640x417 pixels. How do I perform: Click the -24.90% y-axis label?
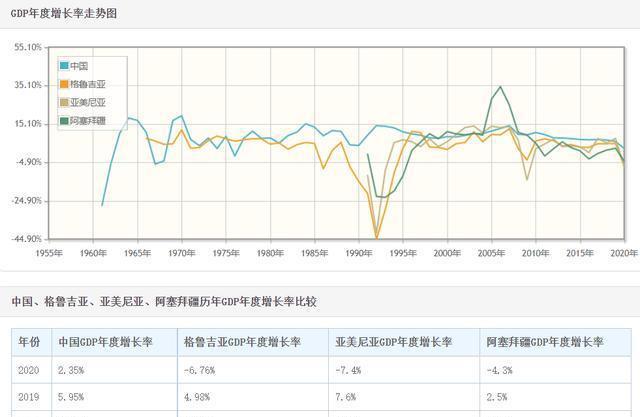27,200
